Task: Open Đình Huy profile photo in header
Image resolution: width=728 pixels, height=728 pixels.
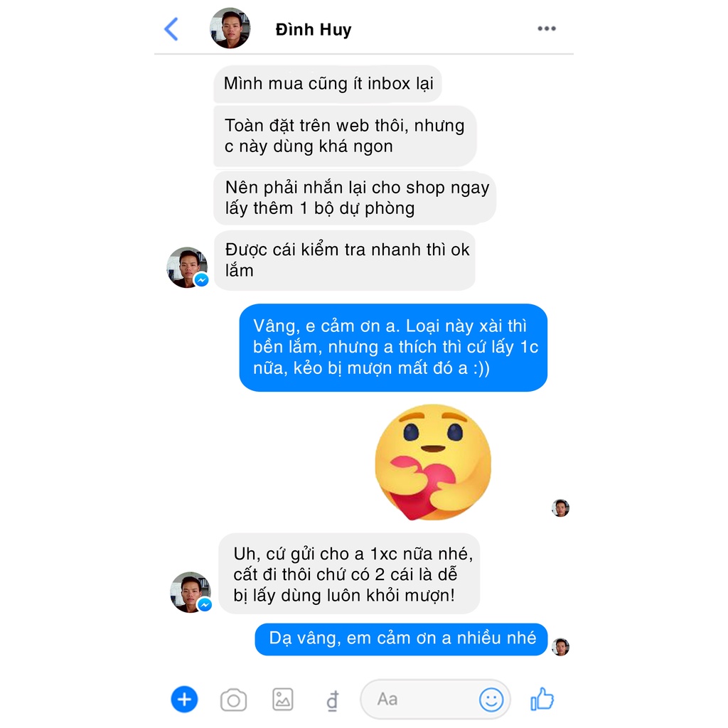Action: 230,28
